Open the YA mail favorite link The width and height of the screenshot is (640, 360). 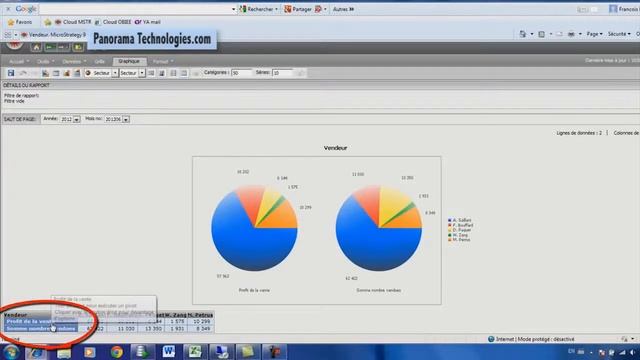pyautogui.click(x=148, y=22)
